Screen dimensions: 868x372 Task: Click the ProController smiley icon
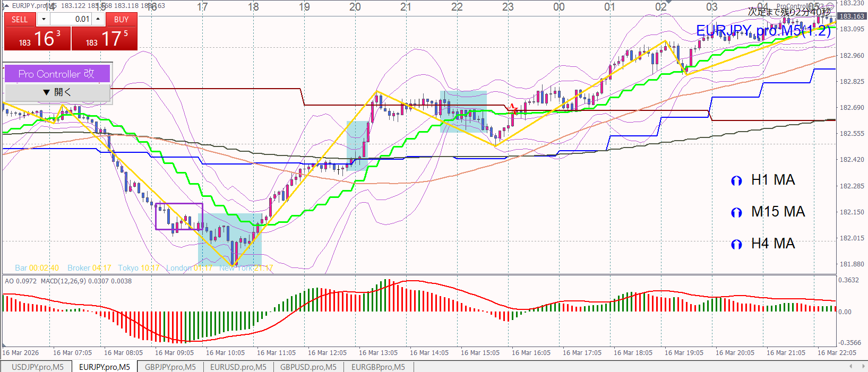(x=830, y=6)
